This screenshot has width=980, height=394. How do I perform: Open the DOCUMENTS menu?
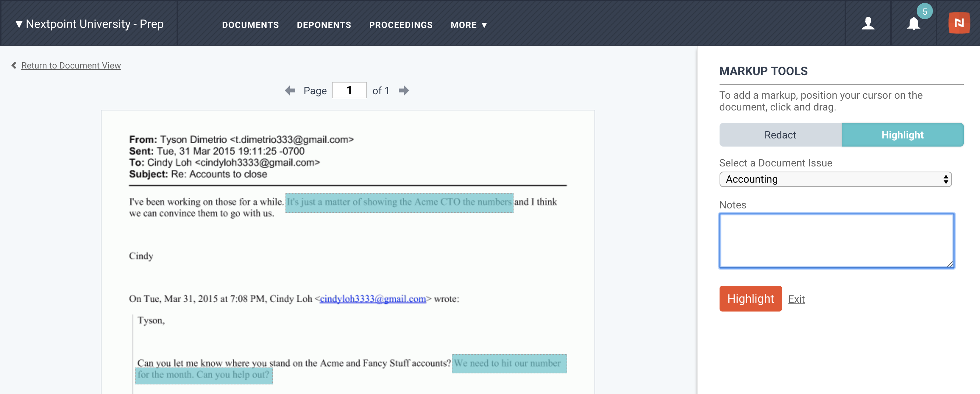tap(250, 25)
